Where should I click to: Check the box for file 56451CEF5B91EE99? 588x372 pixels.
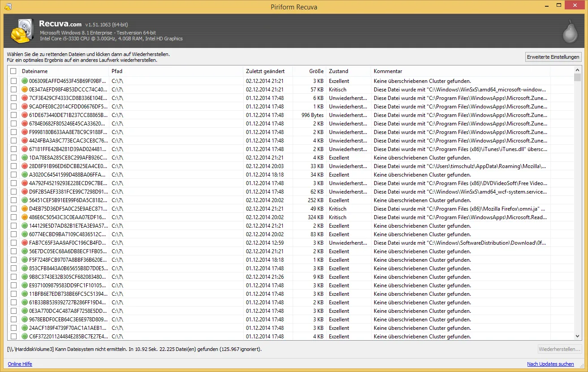(13, 200)
